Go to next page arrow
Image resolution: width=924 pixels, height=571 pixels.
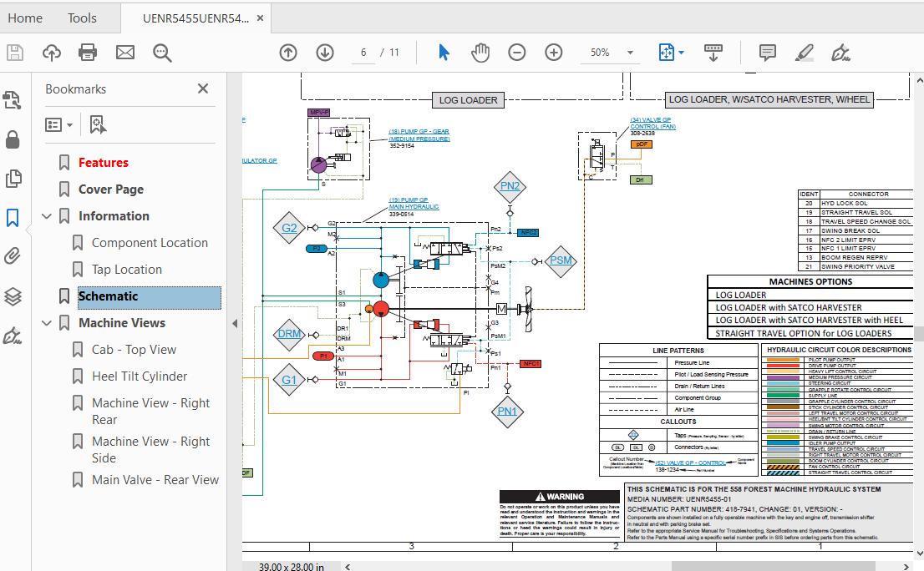pos(325,53)
